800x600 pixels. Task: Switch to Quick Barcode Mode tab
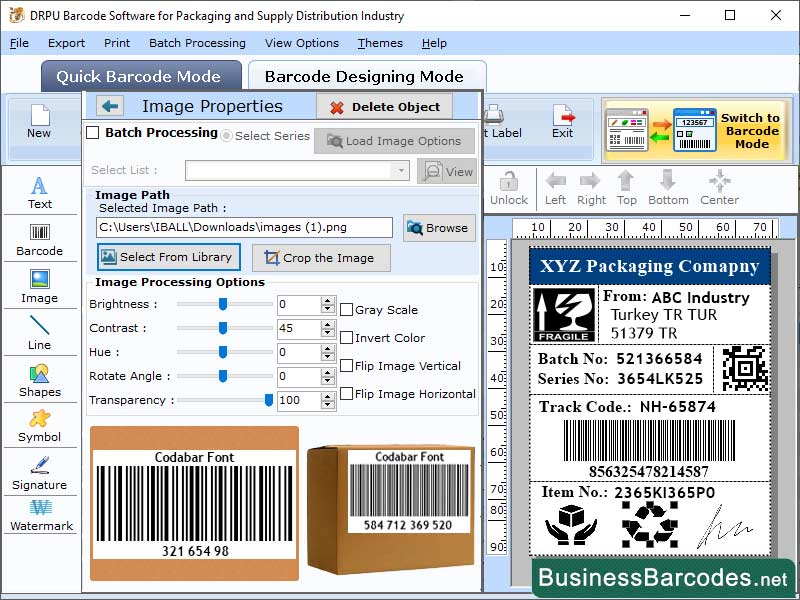click(x=141, y=76)
